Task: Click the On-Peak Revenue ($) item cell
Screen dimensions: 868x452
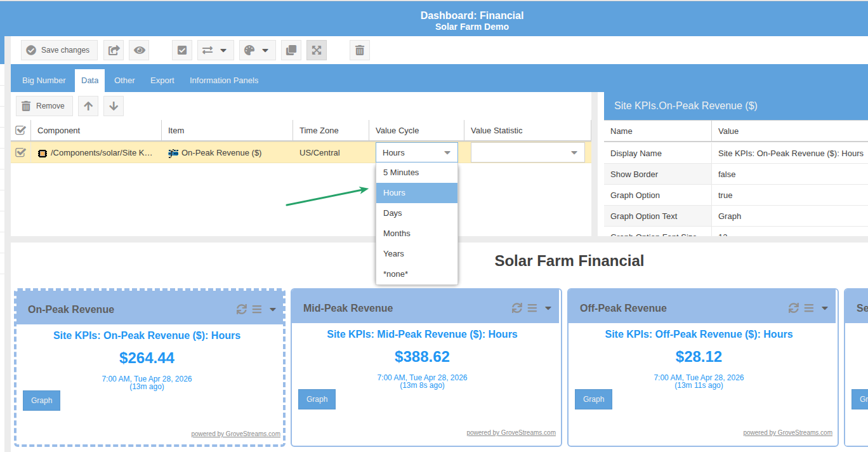Action: point(227,153)
